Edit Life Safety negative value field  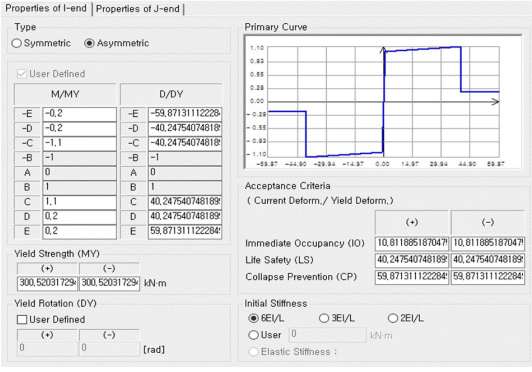click(488, 260)
